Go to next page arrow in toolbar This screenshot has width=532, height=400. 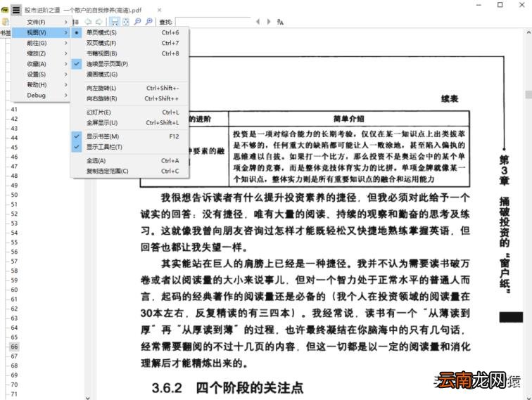click(x=99, y=22)
